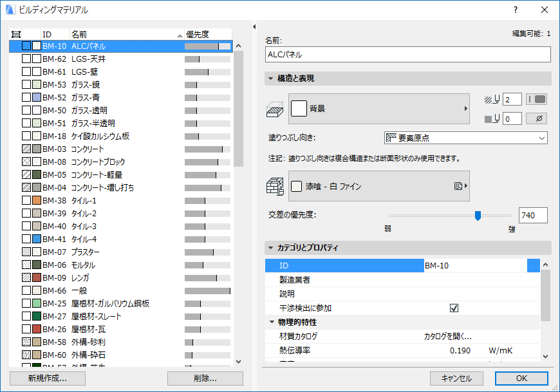This screenshot has height=392, width=560.
Task: Click the surface material brick icon
Action: [275, 187]
